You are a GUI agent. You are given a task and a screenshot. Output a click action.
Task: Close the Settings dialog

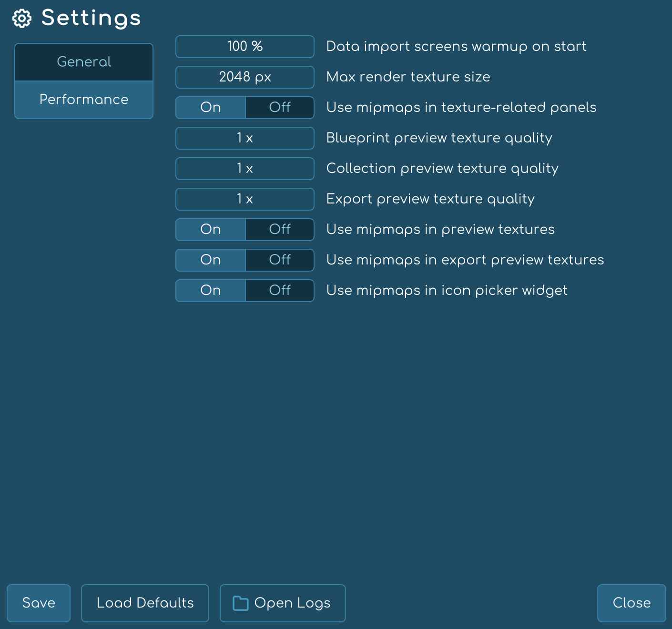(x=631, y=603)
